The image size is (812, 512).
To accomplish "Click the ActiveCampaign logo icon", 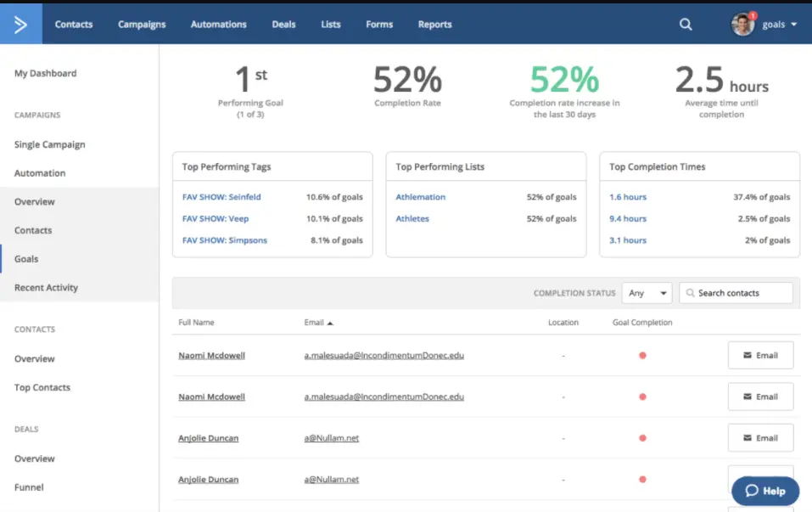I will [20, 23].
